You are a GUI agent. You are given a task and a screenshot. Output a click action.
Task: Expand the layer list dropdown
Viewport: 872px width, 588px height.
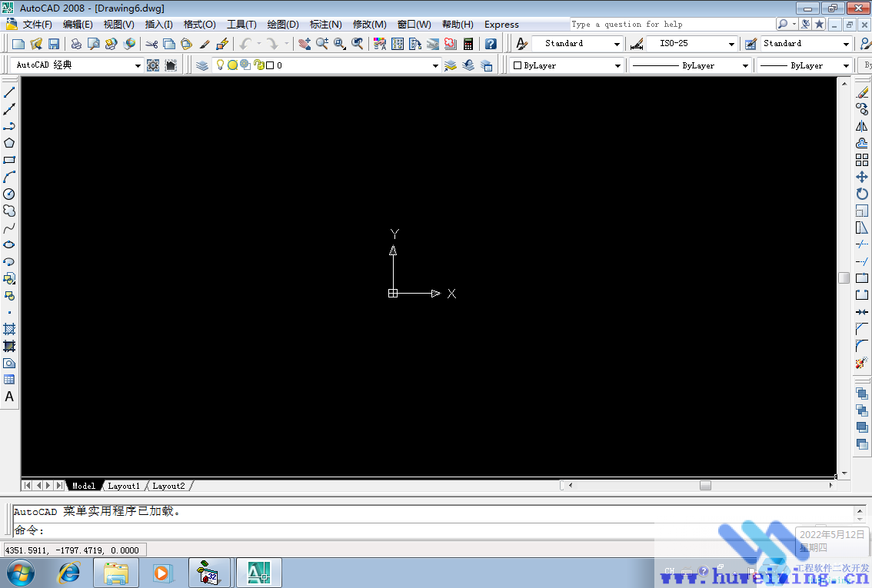point(435,65)
